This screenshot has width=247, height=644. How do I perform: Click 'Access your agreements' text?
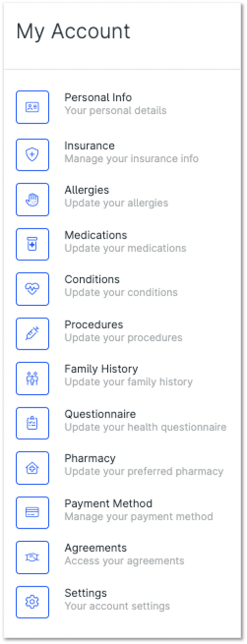pos(124,561)
